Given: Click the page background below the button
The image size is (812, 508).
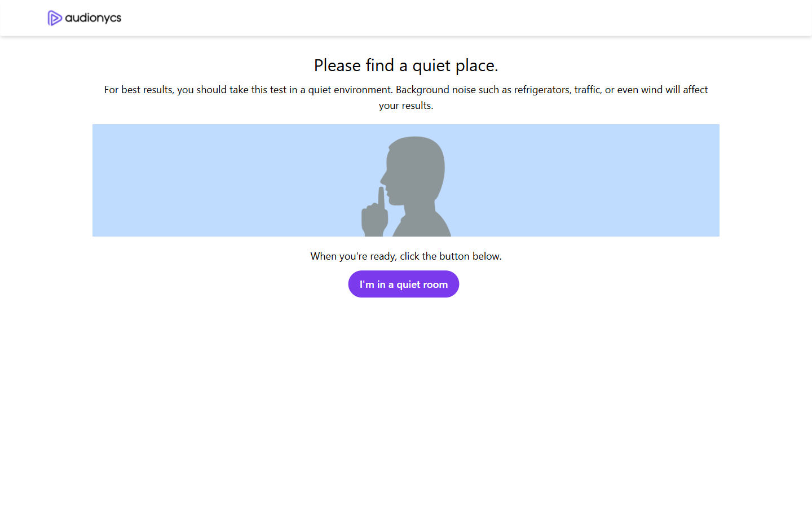Looking at the screenshot, I should (405, 395).
